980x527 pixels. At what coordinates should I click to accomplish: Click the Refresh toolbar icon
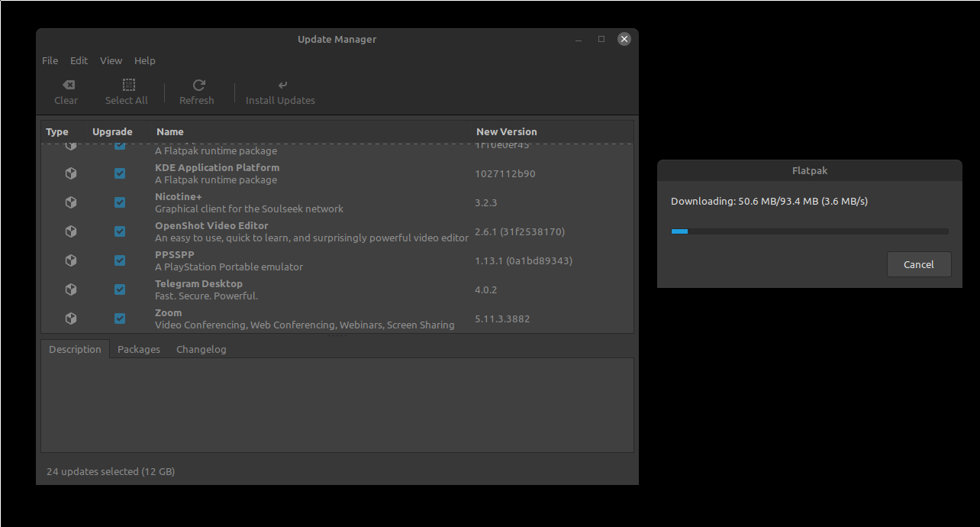click(198, 85)
